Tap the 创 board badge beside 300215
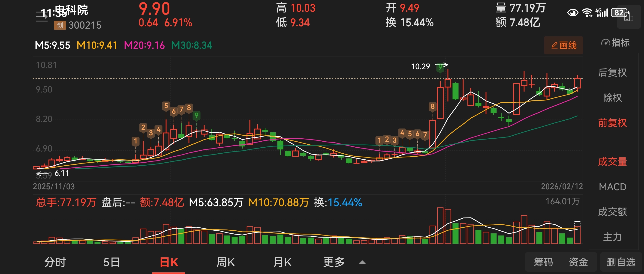The width and height of the screenshot is (644, 274). pyautogui.click(x=60, y=25)
